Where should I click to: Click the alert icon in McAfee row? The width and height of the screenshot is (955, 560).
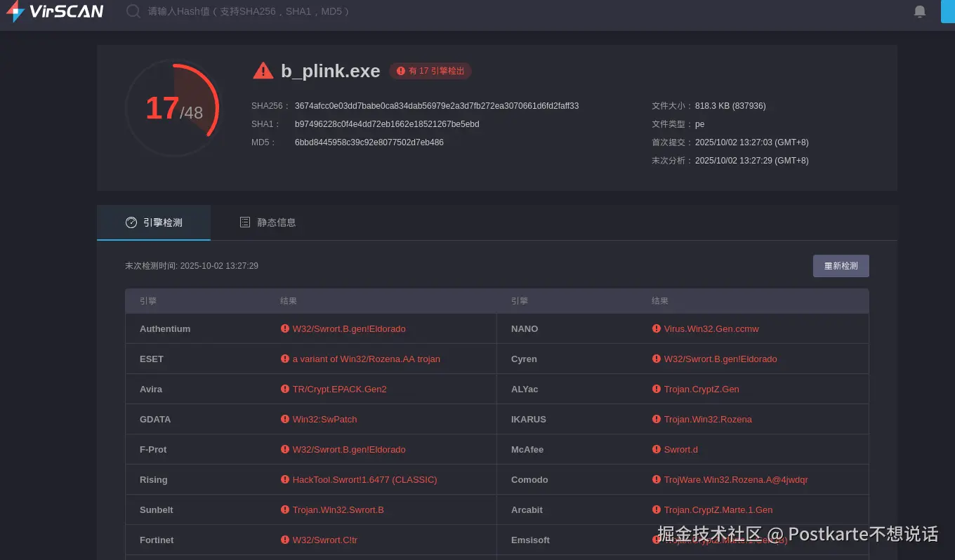[657, 449]
